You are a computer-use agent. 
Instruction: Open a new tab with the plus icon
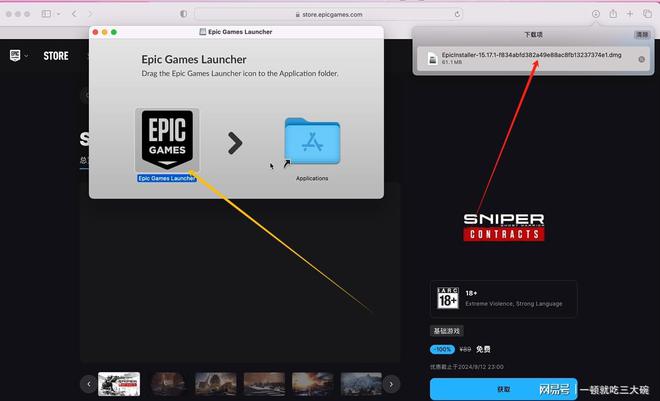tap(630, 14)
